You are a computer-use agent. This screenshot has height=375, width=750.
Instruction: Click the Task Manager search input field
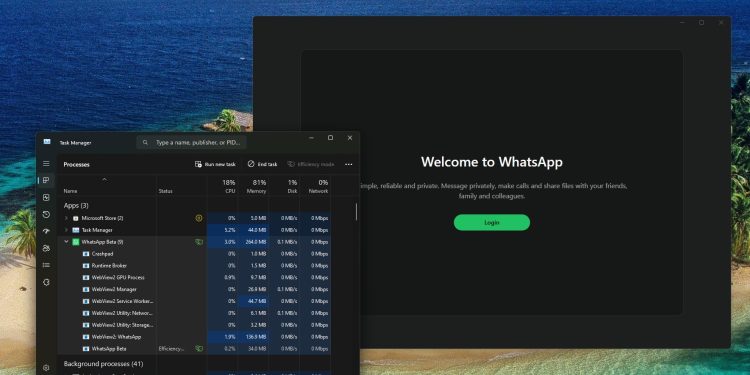point(191,143)
